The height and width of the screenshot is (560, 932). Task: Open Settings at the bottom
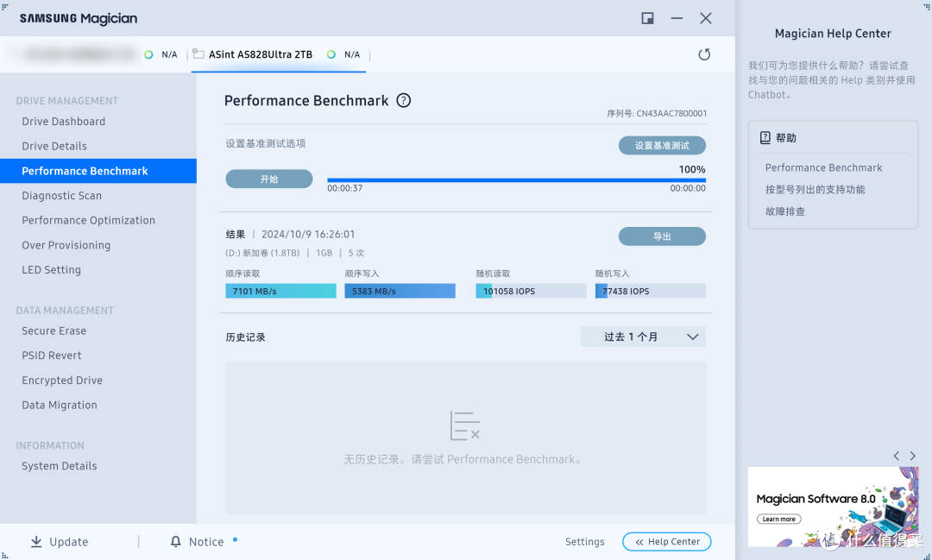tap(584, 542)
